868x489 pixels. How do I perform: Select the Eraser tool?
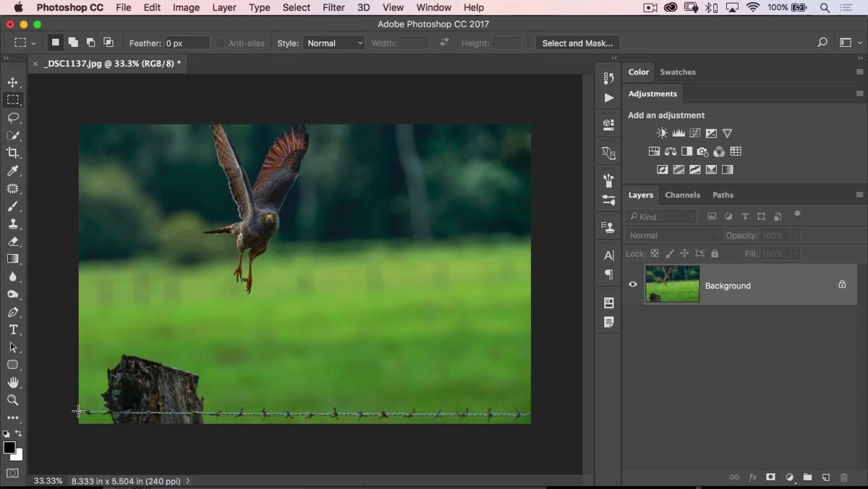click(x=13, y=242)
